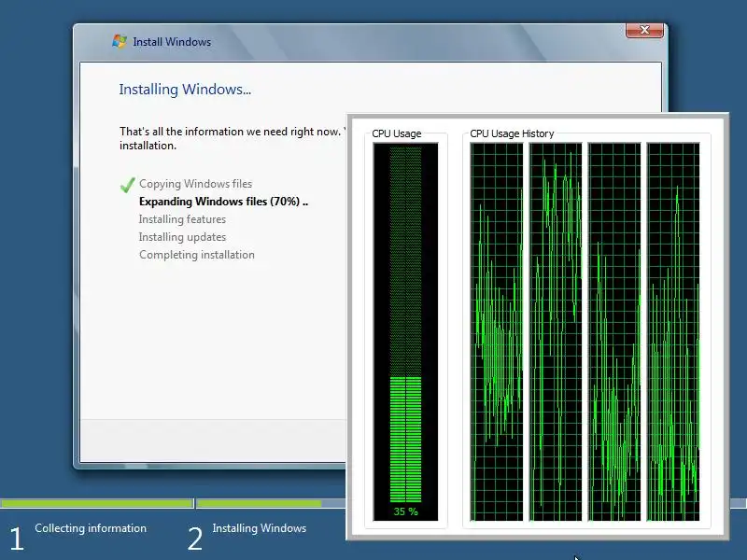The width and height of the screenshot is (747, 560).
Task: Click the third CPU history graph
Action: click(x=614, y=332)
